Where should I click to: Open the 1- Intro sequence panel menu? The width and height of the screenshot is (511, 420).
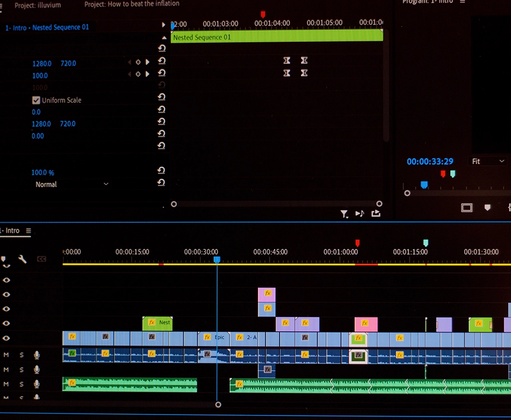[28, 231]
